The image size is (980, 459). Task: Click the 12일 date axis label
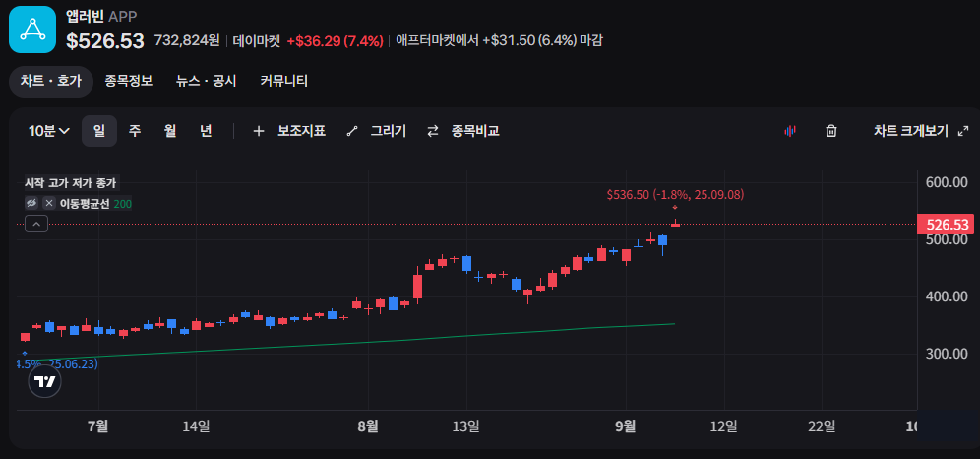pyautogui.click(x=724, y=426)
